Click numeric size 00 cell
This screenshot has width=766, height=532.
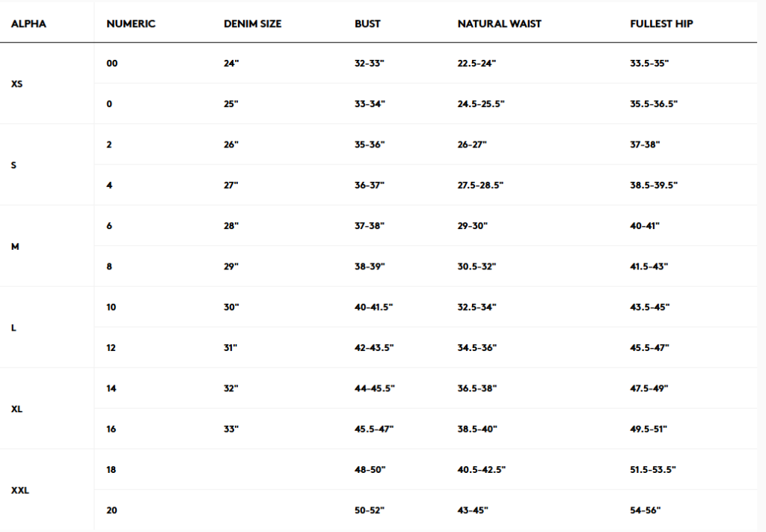coord(112,64)
